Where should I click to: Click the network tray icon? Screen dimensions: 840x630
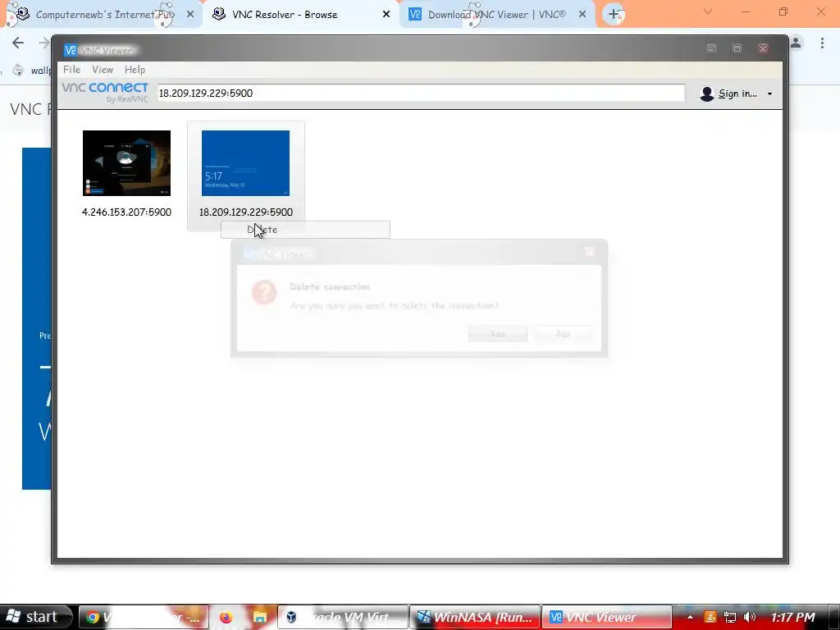pyautogui.click(x=729, y=617)
